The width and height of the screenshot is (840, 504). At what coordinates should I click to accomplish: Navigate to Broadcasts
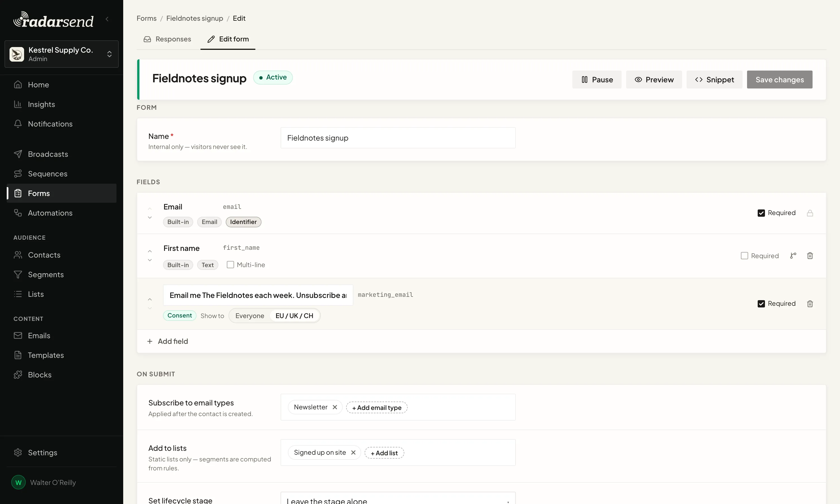pyautogui.click(x=61, y=154)
